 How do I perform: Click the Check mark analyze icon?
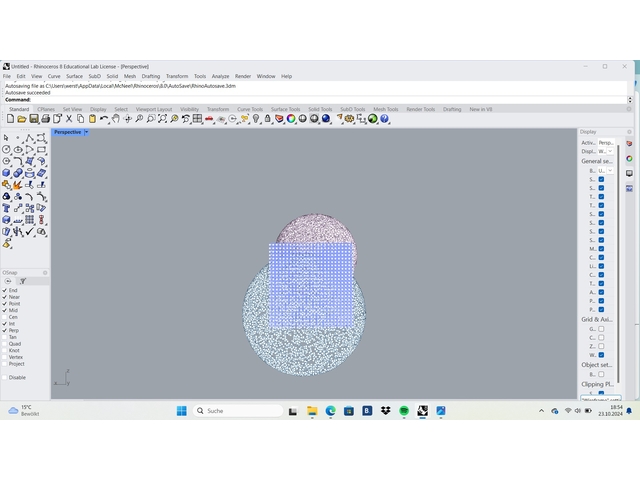point(29,231)
